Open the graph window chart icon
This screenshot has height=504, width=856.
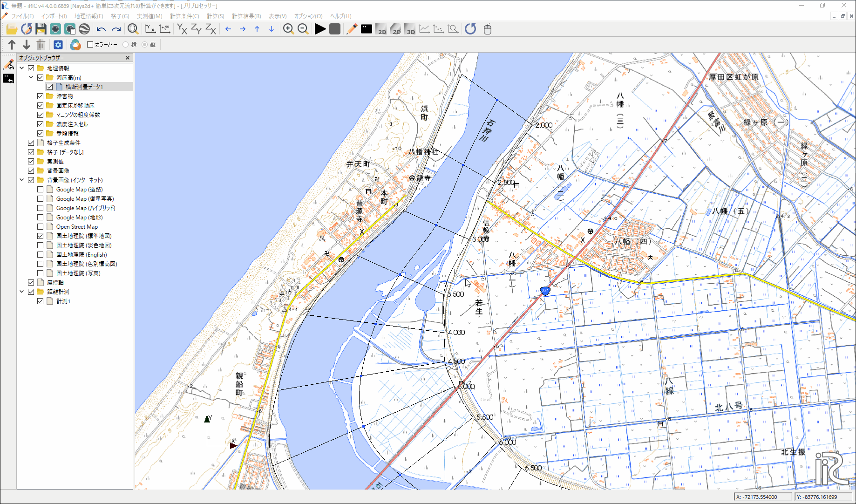click(424, 29)
